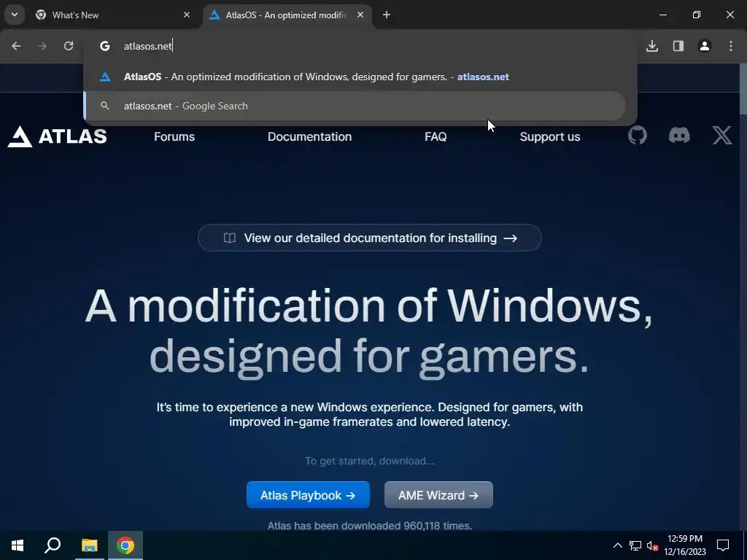
Task: Close the What's New tab
Action: point(187,15)
